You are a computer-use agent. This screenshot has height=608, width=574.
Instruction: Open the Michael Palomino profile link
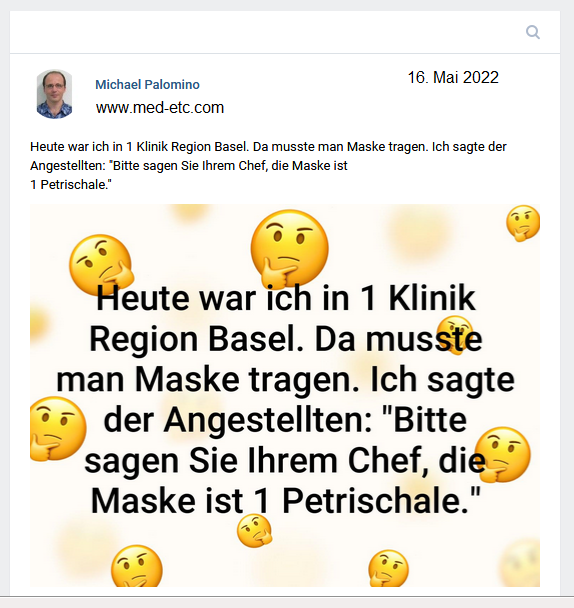click(x=147, y=84)
